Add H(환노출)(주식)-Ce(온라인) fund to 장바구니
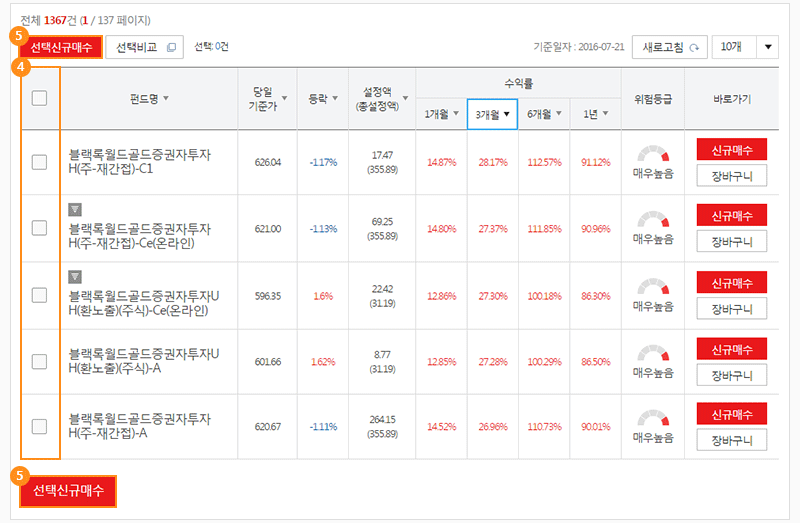The width and height of the screenshot is (800, 523). click(x=732, y=309)
